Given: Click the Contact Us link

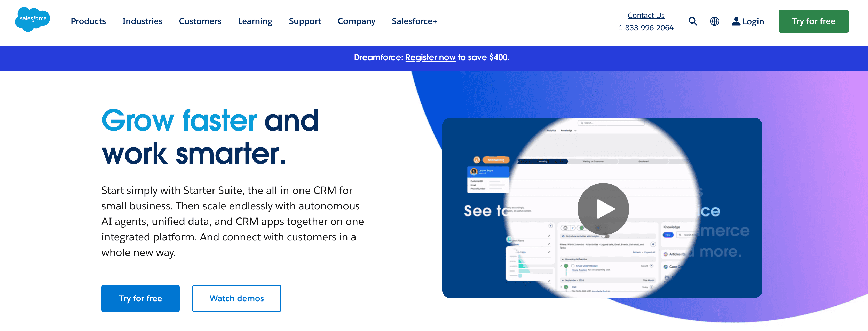Looking at the screenshot, I should pos(646,15).
